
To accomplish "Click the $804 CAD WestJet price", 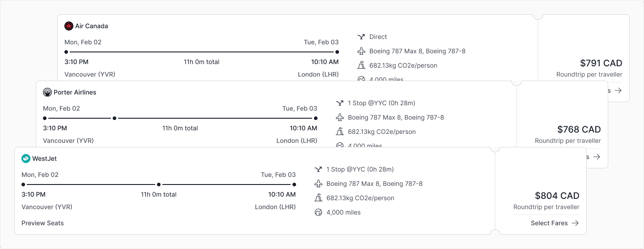I will click(557, 196).
